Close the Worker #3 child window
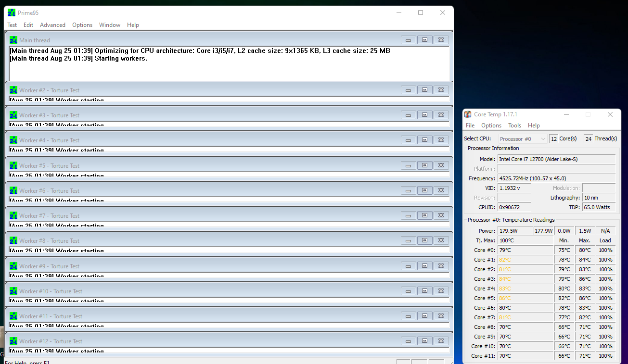 coord(441,115)
